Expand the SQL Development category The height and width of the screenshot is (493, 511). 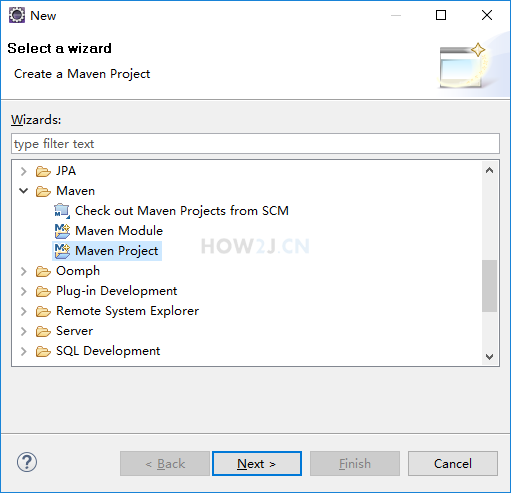(23, 351)
